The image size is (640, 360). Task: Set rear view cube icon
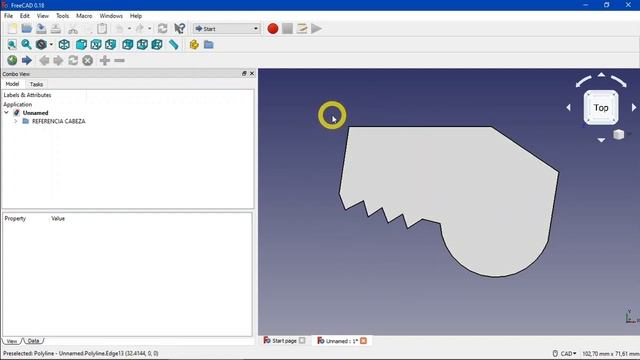[128, 44]
